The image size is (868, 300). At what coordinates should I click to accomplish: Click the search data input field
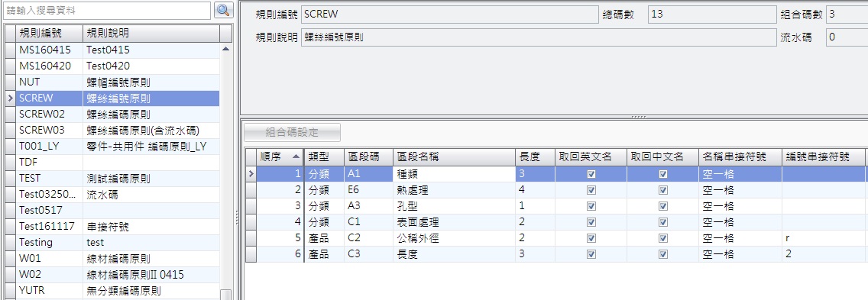(x=106, y=10)
